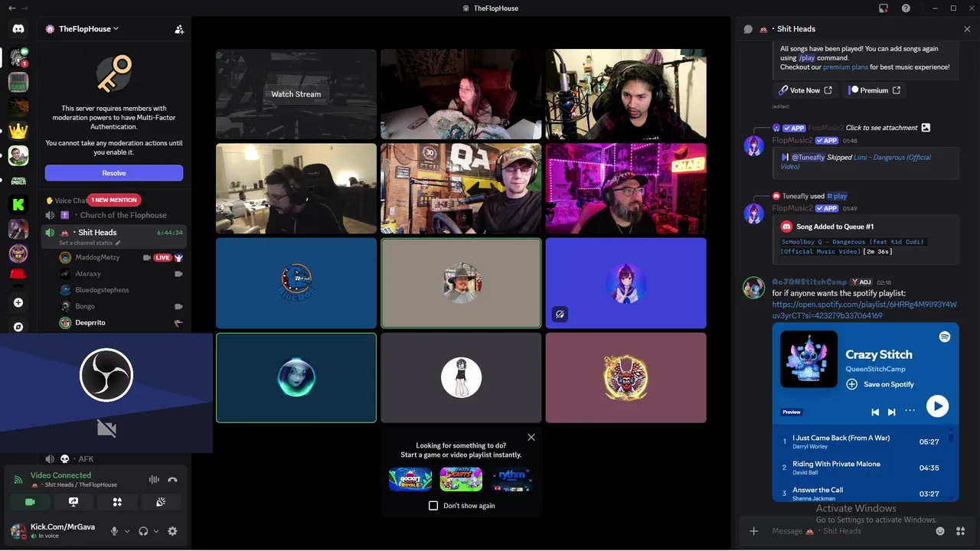980x551 pixels.
Task: Open the Kick server with green K icon
Action: (x=18, y=204)
